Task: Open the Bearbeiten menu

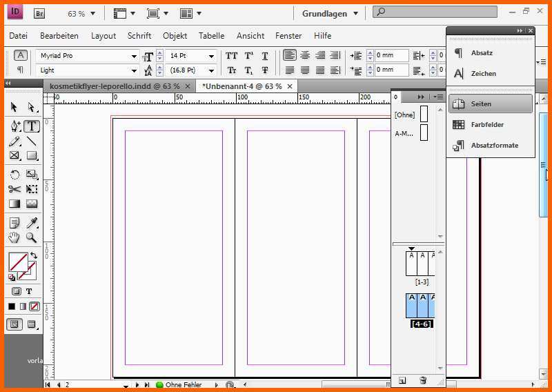Action: coord(59,36)
